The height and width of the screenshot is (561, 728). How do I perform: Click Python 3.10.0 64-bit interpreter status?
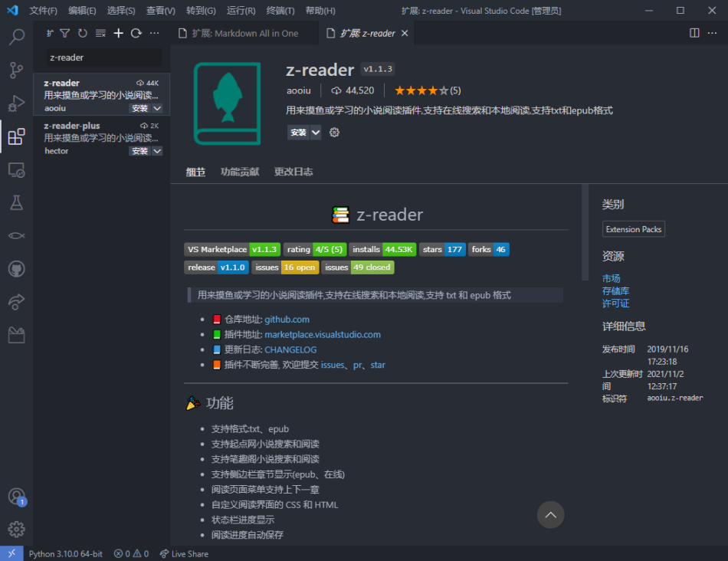click(65, 554)
